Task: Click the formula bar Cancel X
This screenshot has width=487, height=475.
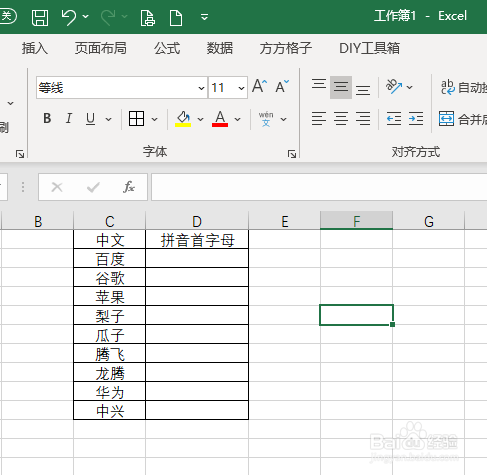Action: point(57,187)
